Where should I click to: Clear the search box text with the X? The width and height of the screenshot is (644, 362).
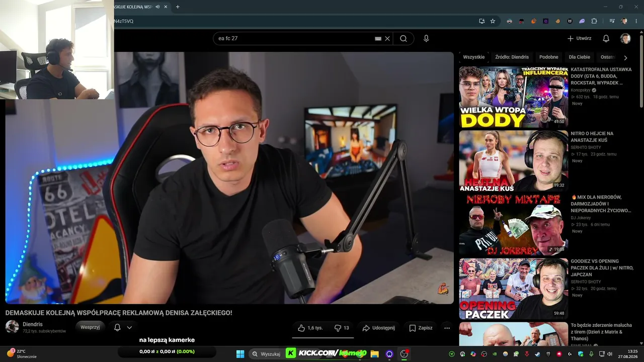pos(387,39)
